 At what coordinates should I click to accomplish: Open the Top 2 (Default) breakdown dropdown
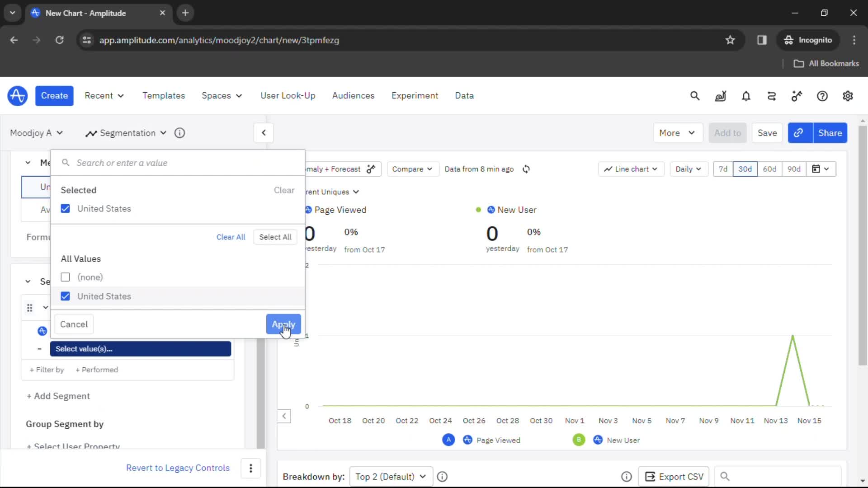[391, 477]
